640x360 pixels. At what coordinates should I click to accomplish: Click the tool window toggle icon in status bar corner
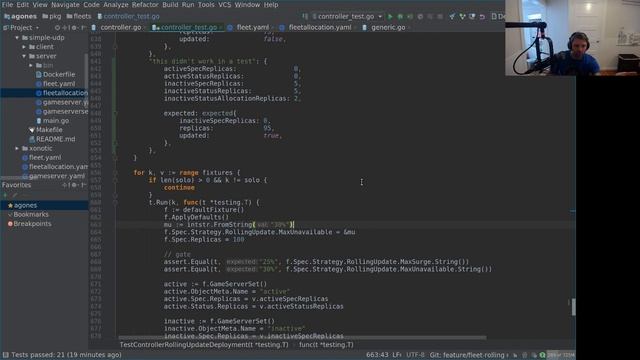(5, 355)
